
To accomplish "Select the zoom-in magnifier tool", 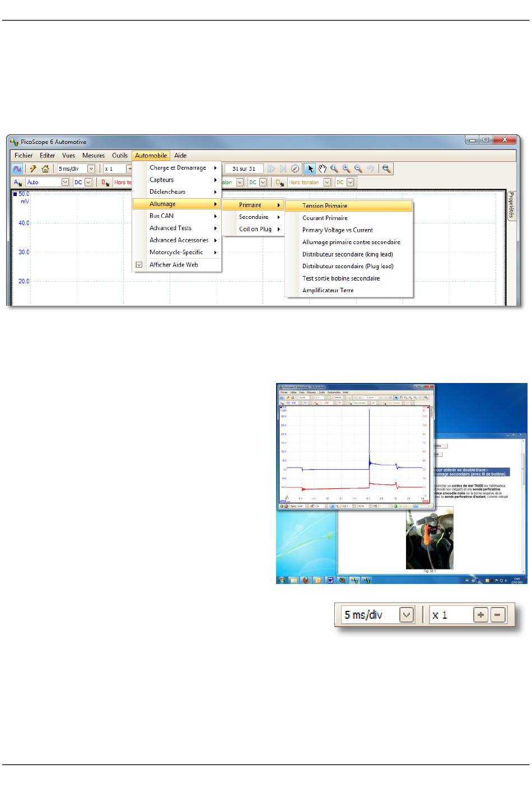I will [347, 169].
